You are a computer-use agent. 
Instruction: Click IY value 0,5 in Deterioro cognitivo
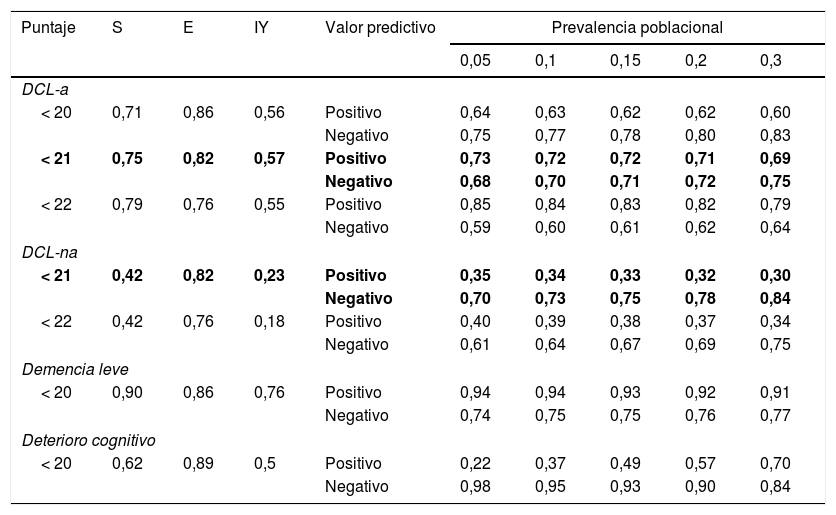tap(264, 463)
